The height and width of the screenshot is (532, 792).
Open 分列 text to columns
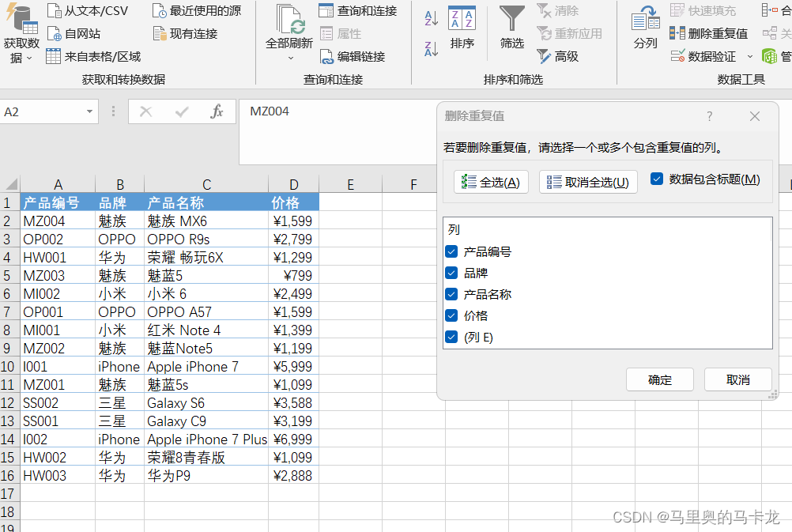click(x=646, y=28)
